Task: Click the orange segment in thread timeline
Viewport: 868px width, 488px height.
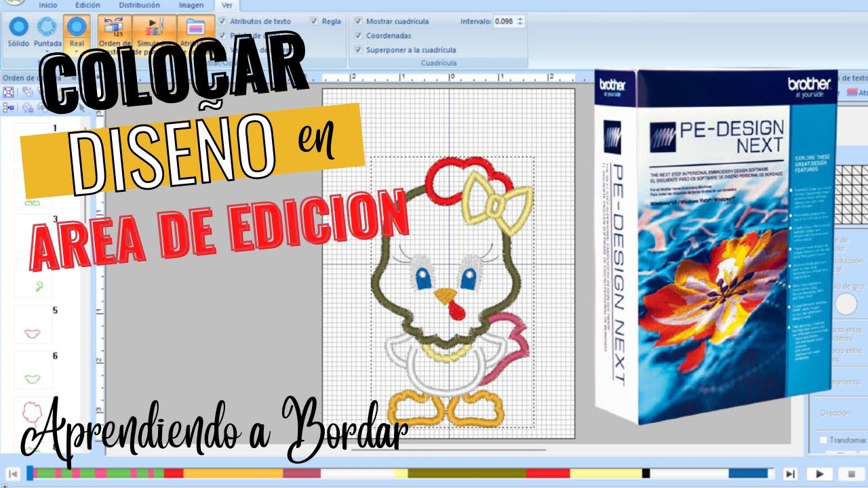Action: [233, 473]
